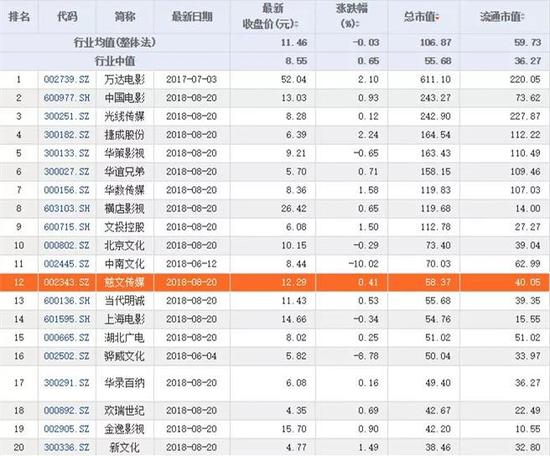Select the date cell 2018-06-04
The height and width of the screenshot is (456, 550).
pyautogui.click(x=192, y=356)
